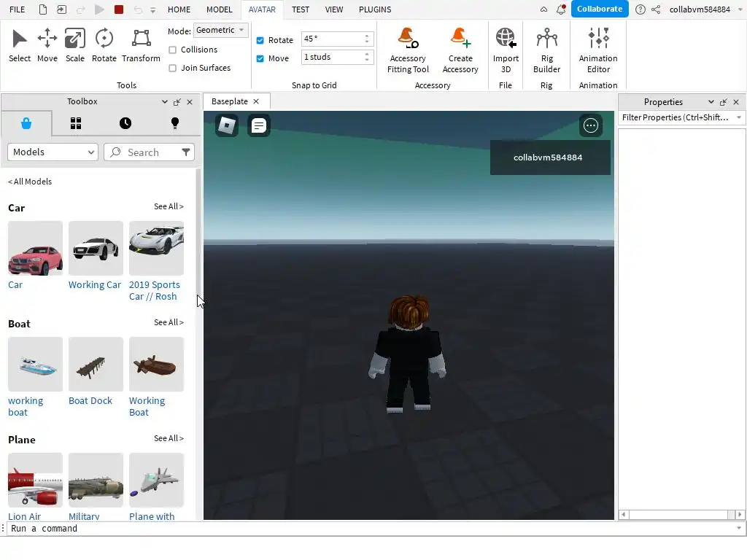This screenshot has width=747, height=560.
Task: Pick the Select tool
Action: (20, 46)
